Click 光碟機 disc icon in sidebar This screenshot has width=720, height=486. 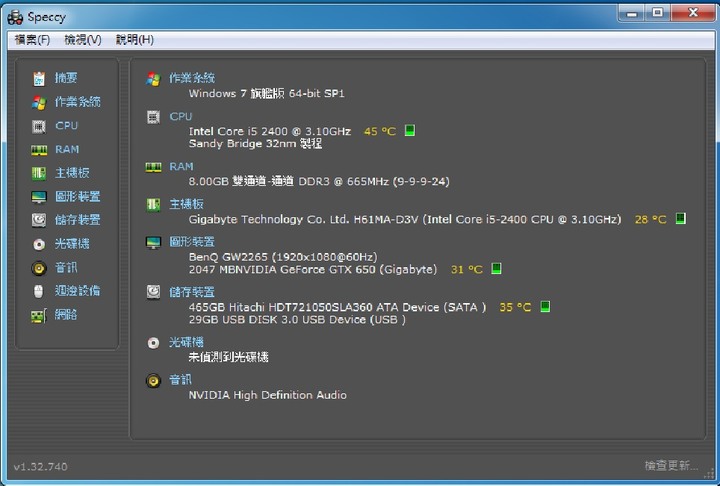click(39, 244)
